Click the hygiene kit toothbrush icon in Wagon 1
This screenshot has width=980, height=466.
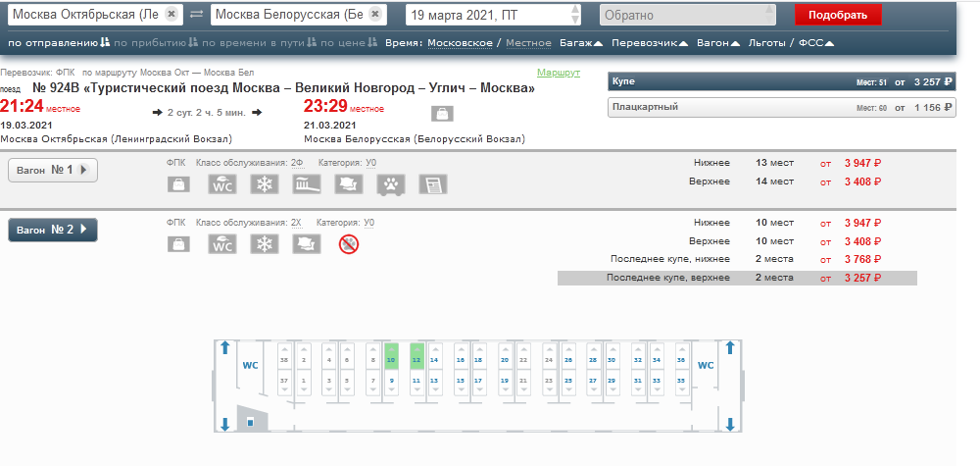306,184
